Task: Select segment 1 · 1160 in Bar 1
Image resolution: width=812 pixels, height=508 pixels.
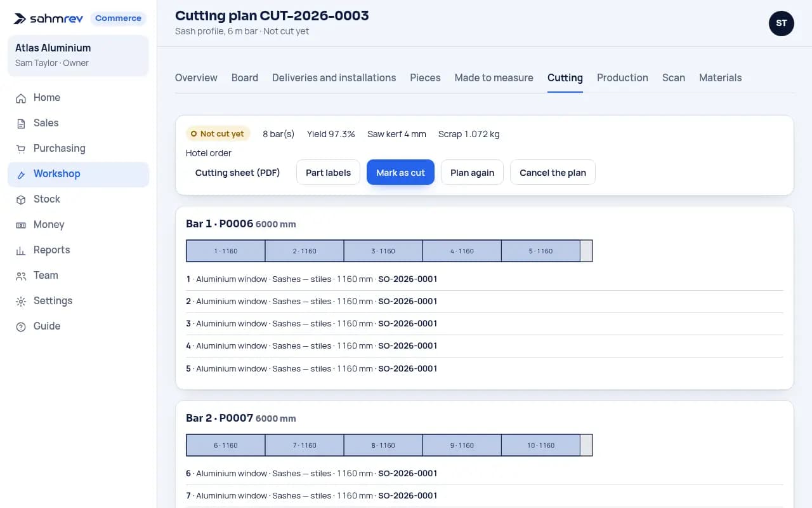Action: (x=226, y=251)
